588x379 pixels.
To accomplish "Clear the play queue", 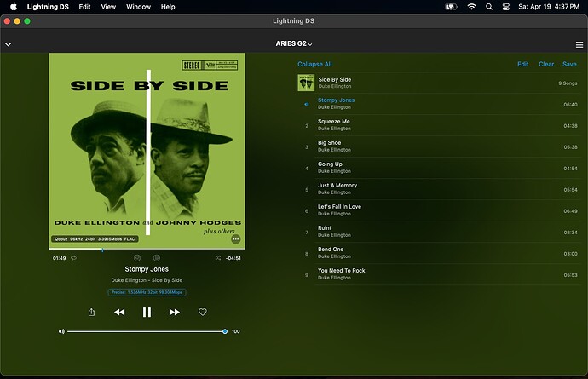I will tap(546, 64).
